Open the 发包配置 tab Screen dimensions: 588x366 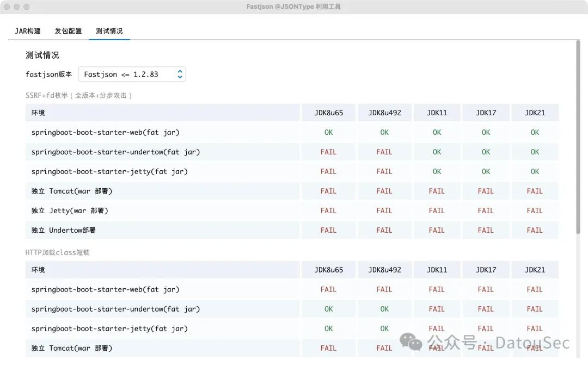(68, 30)
